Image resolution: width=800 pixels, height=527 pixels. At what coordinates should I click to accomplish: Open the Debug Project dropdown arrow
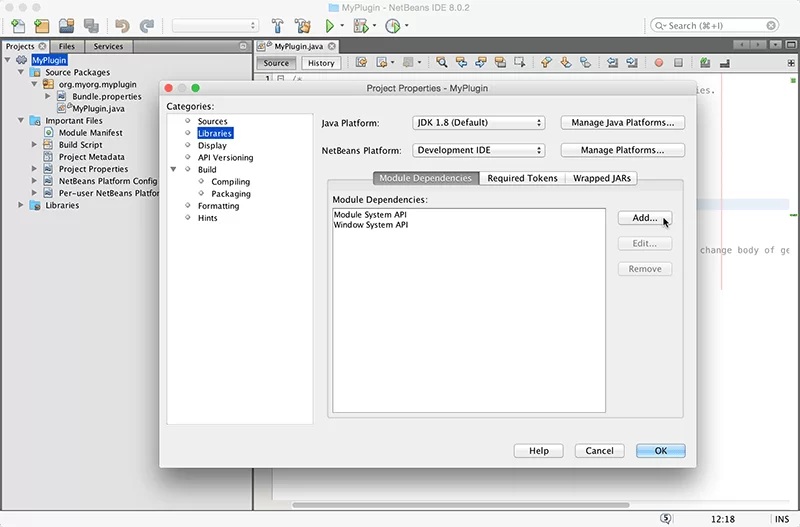[374, 26]
